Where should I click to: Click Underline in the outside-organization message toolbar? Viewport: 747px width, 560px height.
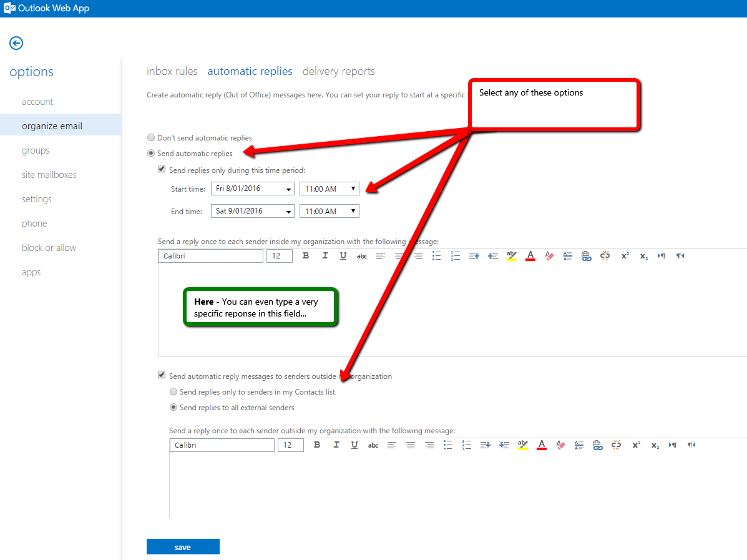(354, 445)
